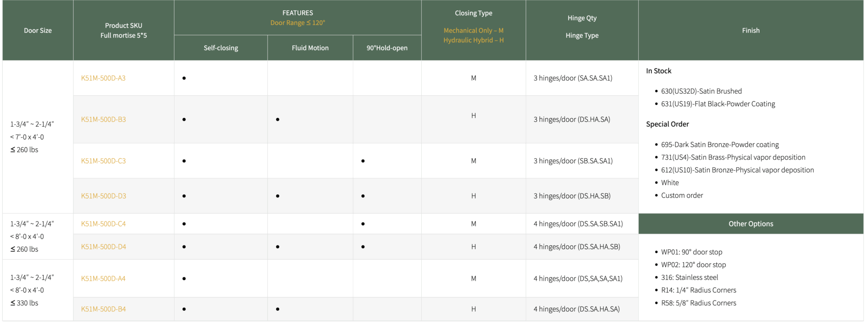
Task: Open product link K51M-500D-D4
Action: click(104, 247)
